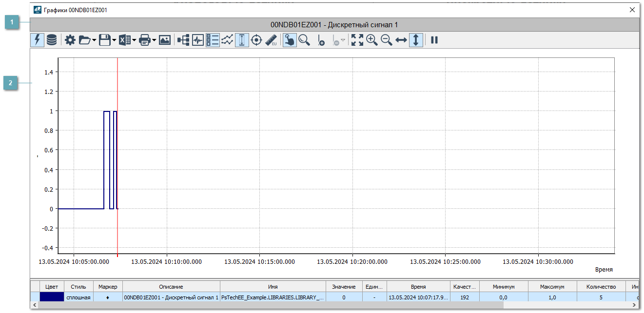
Task: Toggle the legend list display button
Action: 213,40
